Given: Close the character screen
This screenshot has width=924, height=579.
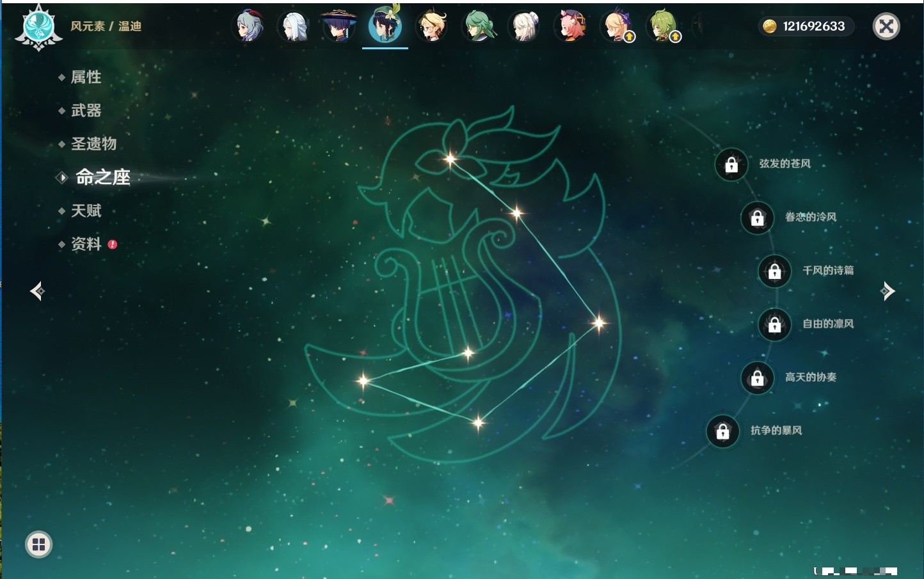Looking at the screenshot, I should [x=886, y=26].
